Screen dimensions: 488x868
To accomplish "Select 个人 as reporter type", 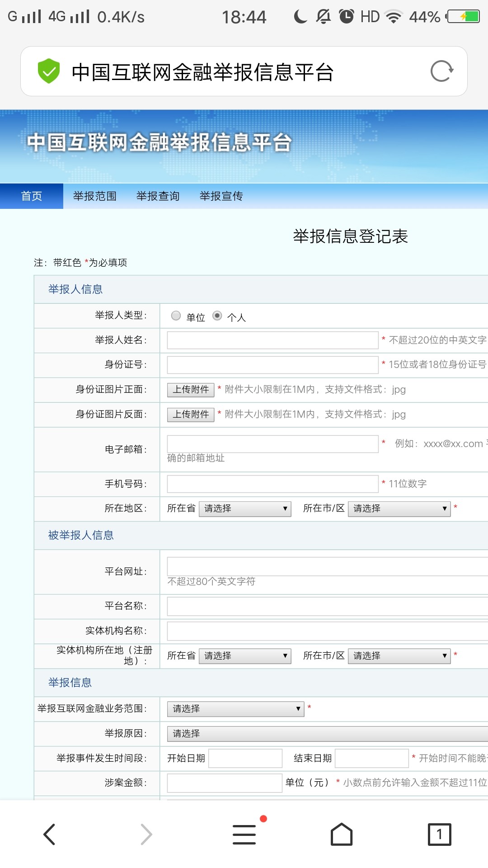I will coord(217,316).
